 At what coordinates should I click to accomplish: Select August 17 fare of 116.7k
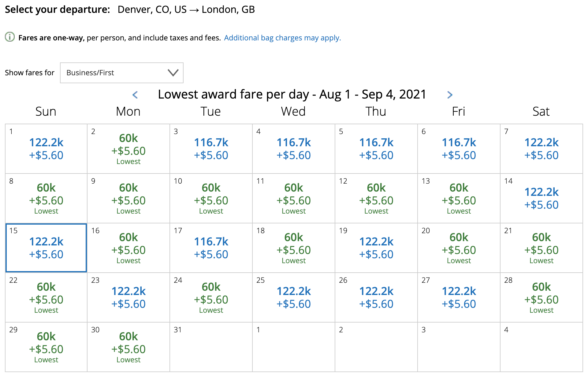click(211, 248)
